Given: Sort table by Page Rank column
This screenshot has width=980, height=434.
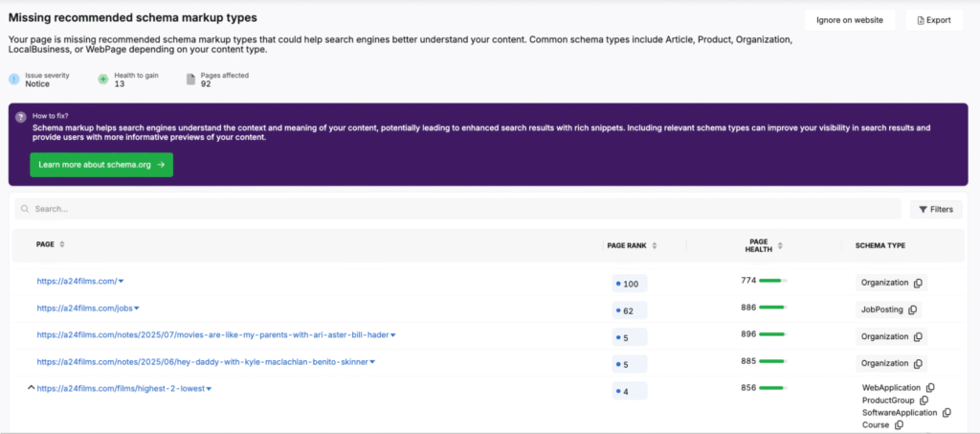Looking at the screenshot, I should pyautogui.click(x=655, y=246).
